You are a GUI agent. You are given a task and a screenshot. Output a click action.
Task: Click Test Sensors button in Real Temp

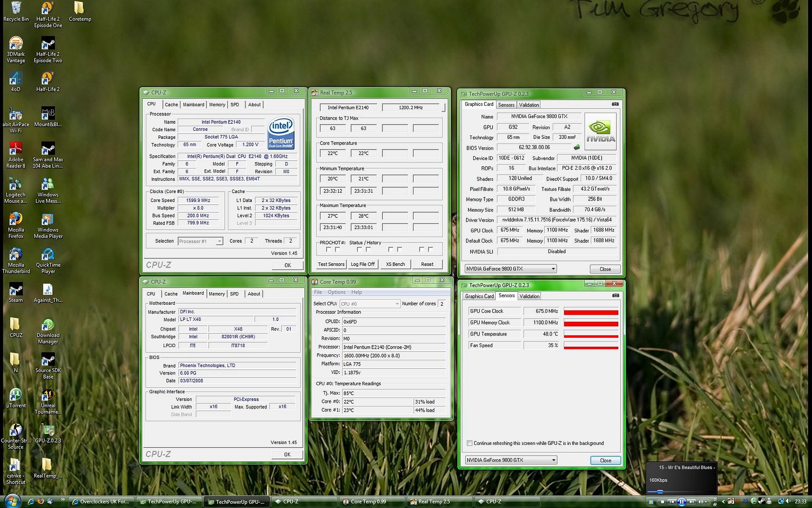pos(331,264)
